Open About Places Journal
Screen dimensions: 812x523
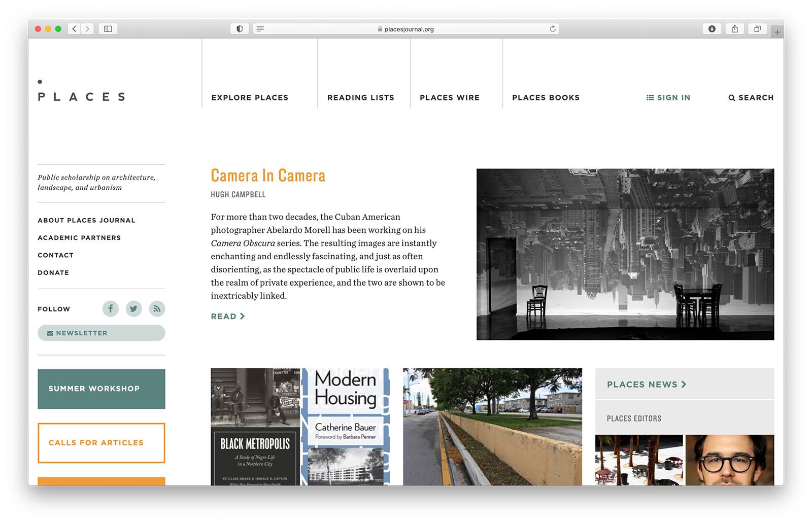click(x=87, y=220)
